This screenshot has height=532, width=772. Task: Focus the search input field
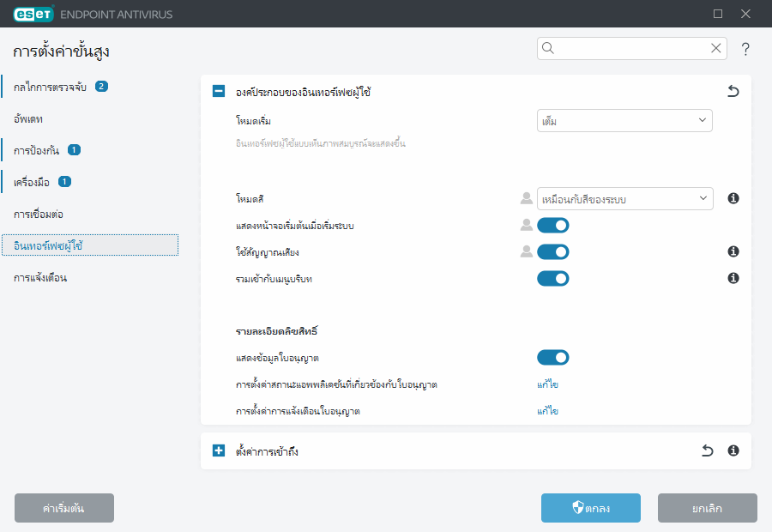pos(631,48)
